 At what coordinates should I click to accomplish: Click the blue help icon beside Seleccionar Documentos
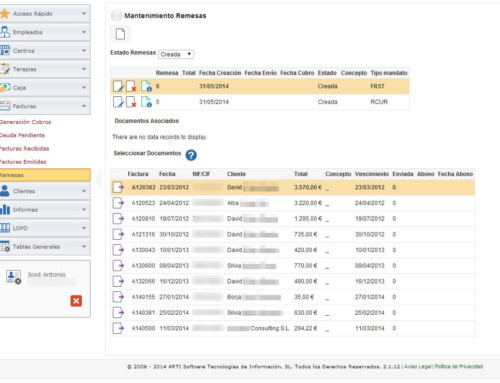(x=191, y=155)
